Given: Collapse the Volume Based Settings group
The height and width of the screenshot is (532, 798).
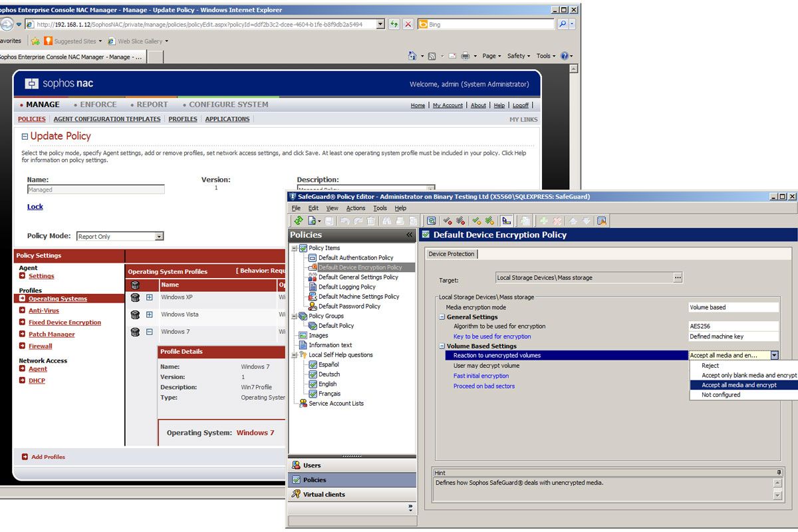Looking at the screenshot, I should point(442,346).
